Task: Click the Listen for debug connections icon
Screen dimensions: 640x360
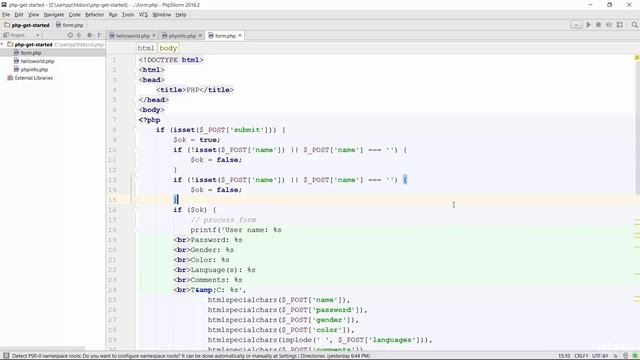Action: pos(620,25)
